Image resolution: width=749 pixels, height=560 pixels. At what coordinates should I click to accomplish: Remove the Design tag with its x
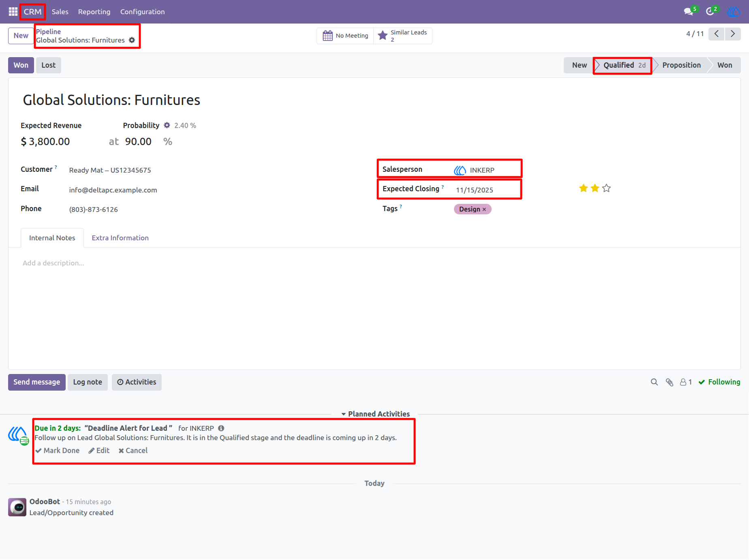tap(484, 209)
